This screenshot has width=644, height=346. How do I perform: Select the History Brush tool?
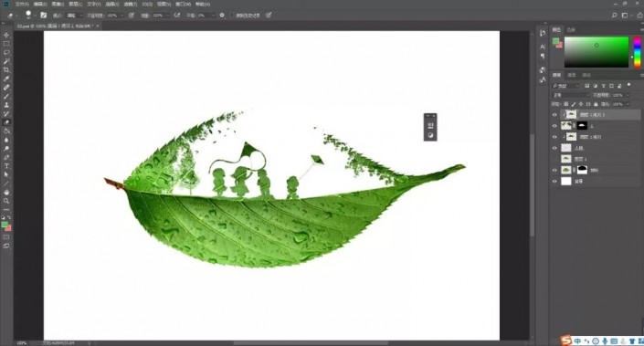pyautogui.click(x=6, y=114)
